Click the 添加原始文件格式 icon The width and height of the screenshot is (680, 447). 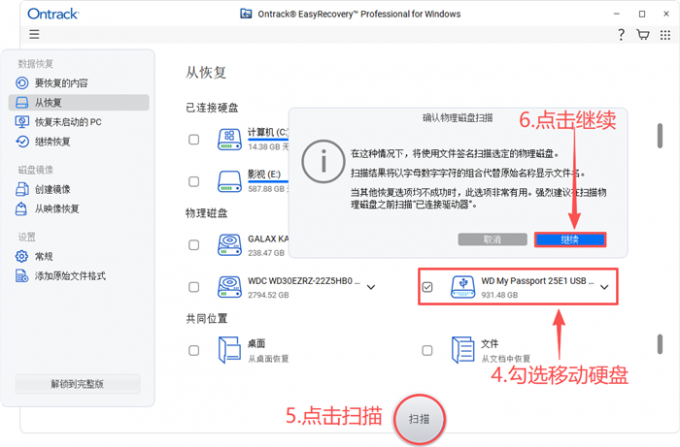(x=22, y=276)
